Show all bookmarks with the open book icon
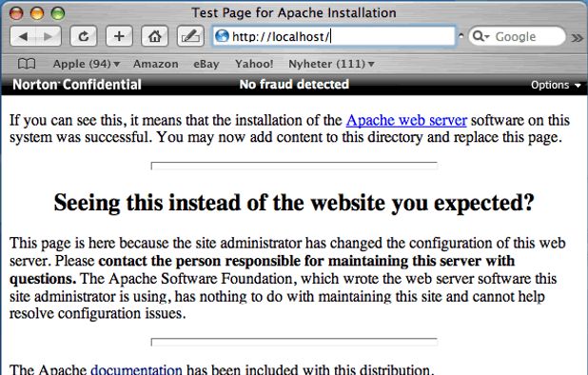 [27, 64]
